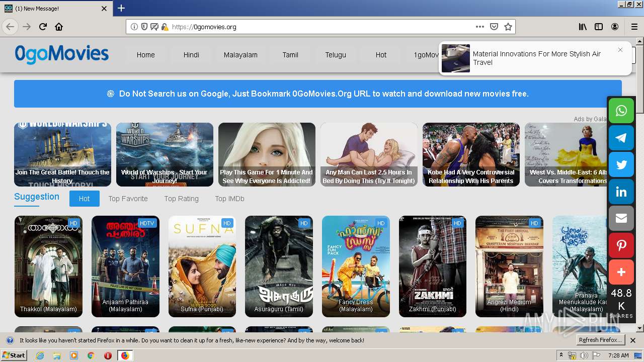Open the Hindi movies nav item

pos(191,55)
